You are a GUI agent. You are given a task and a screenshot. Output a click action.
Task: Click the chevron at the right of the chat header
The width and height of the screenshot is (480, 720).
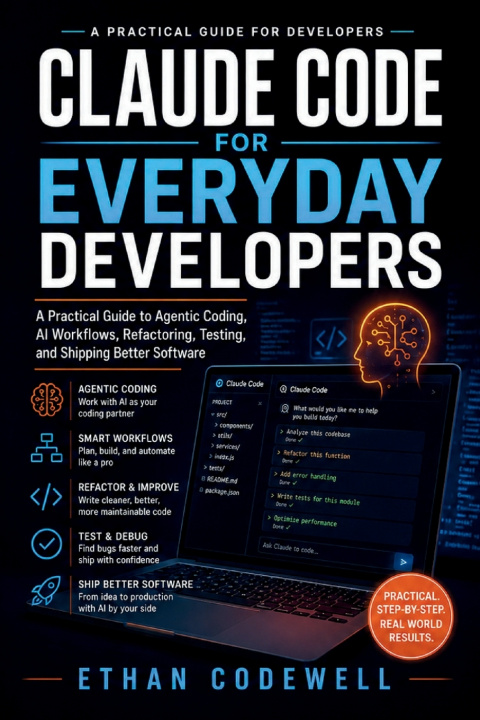[433, 392]
